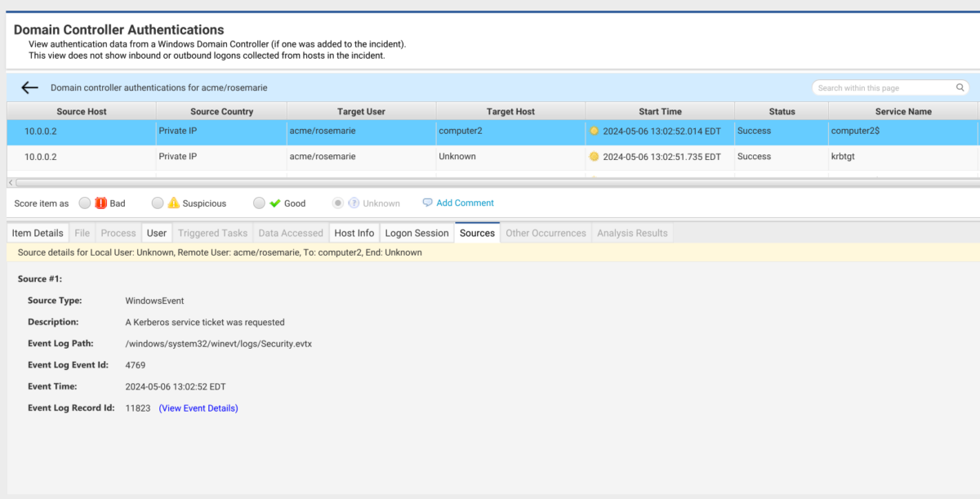This screenshot has width=980, height=499.
Task: Select the krbtgt authentication row
Action: 327,156
